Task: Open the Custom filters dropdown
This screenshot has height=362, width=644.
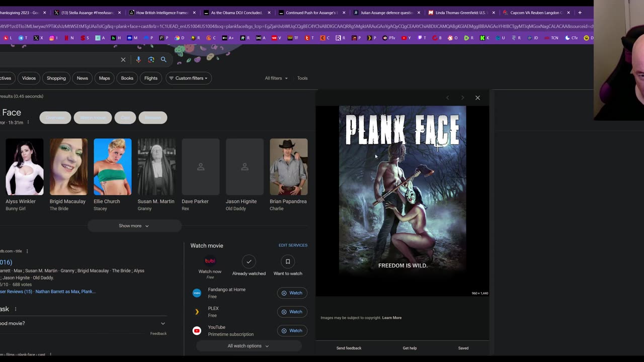Action: (x=188, y=78)
